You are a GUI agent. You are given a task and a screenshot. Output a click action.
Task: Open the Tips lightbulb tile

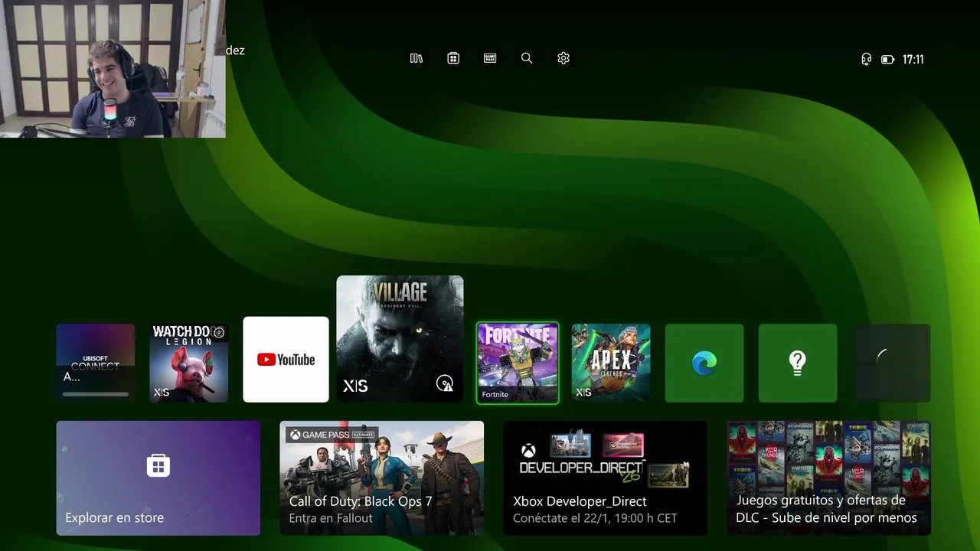pyautogui.click(x=798, y=363)
